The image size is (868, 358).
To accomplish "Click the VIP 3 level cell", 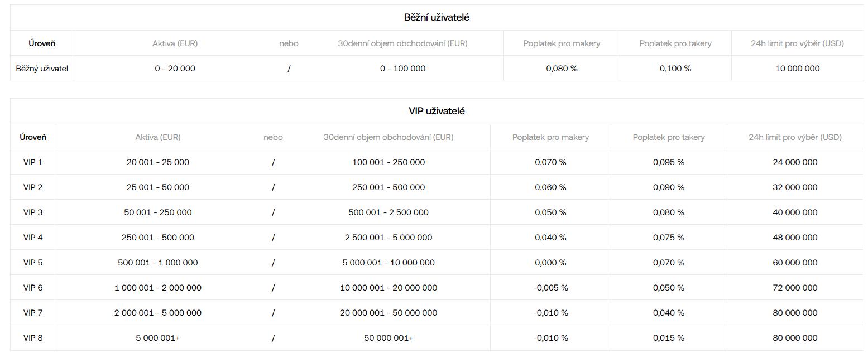I will (x=33, y=212).
